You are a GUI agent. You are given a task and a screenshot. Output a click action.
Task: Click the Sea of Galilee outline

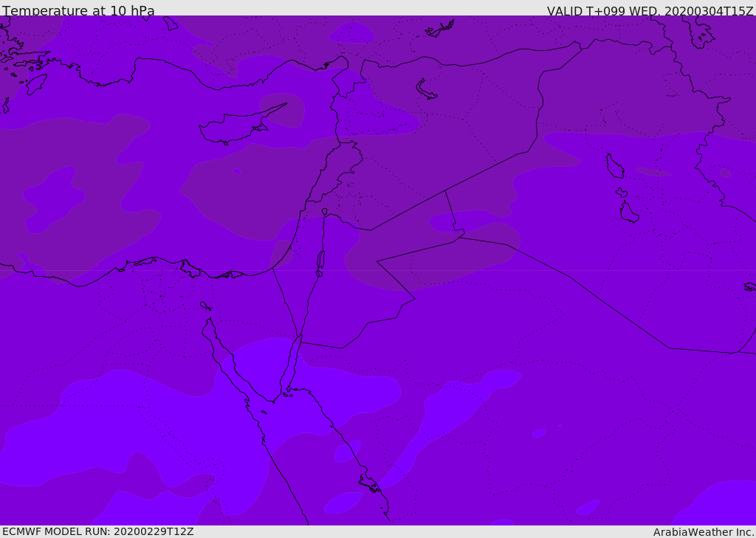[325, 212]
